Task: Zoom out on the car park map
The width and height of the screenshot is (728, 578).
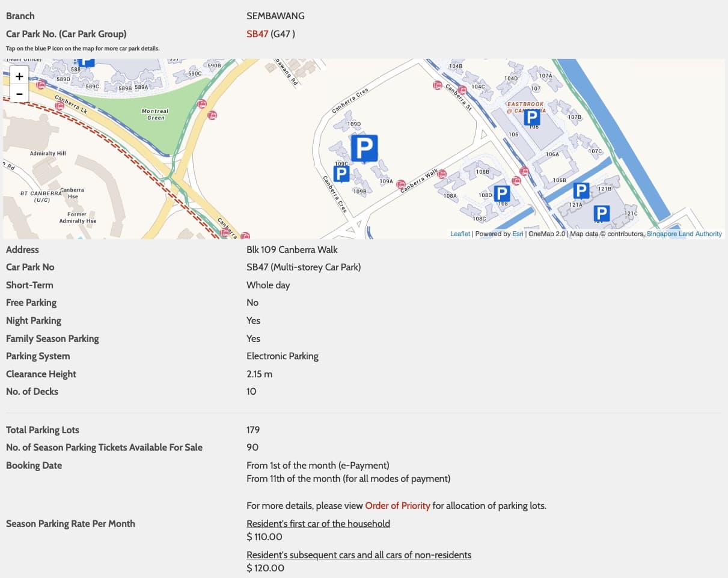Action: [19, 94]
